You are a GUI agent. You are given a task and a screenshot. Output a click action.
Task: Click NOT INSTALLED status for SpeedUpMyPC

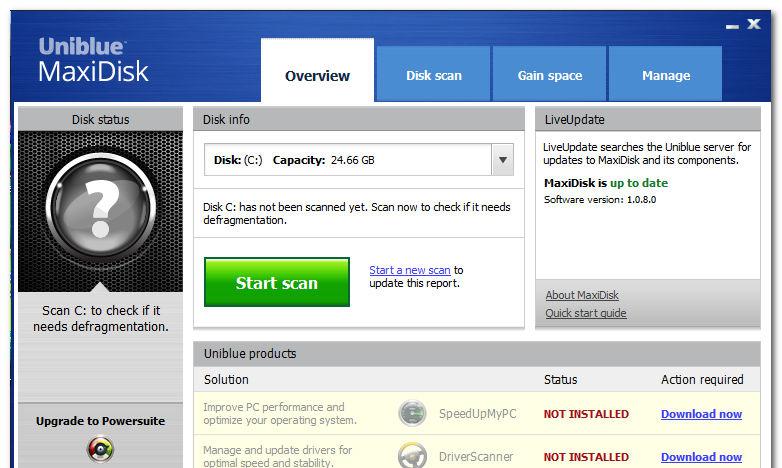click(x=586, y=414)
